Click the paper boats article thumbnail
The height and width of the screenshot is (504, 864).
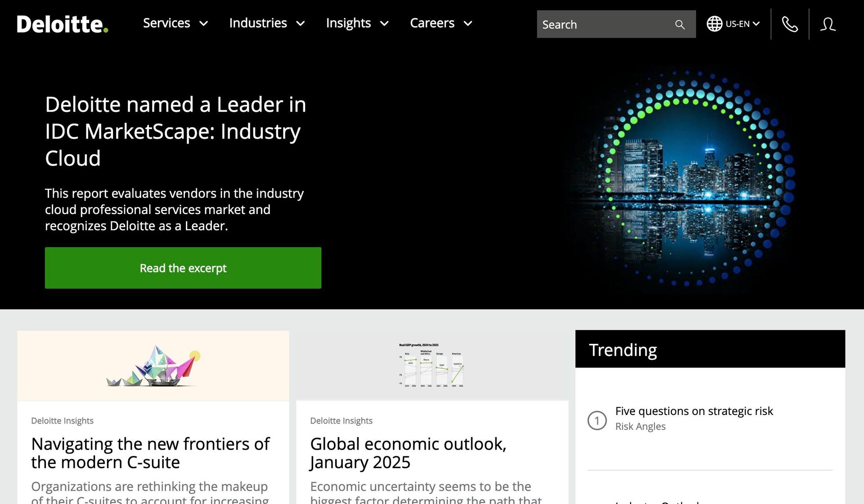(153, 366)
